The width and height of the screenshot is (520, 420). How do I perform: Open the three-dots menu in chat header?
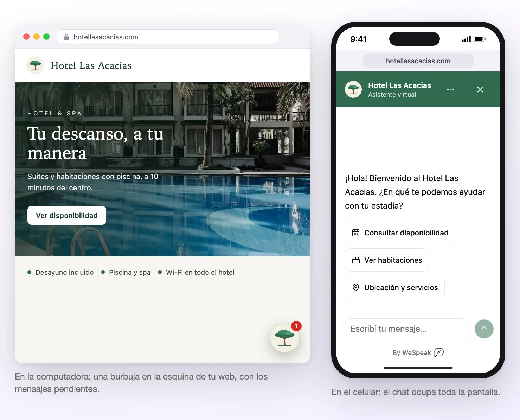(x=450, y=89)
